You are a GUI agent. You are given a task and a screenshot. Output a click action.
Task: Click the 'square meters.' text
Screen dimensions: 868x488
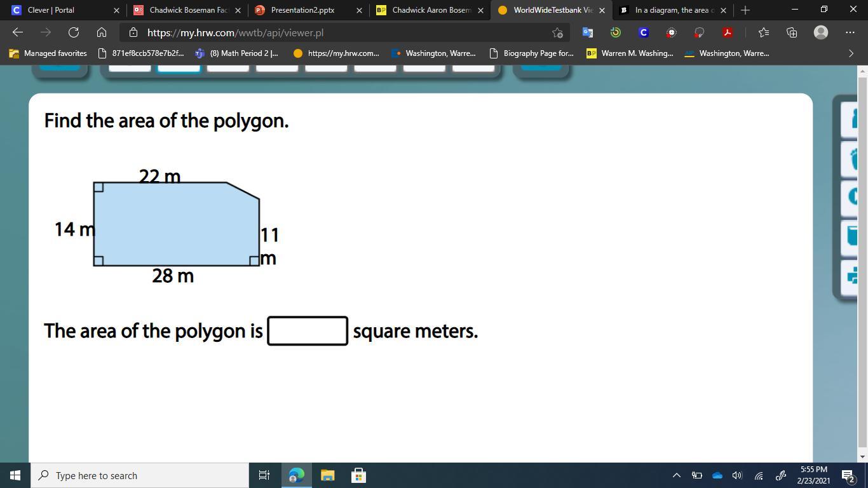[x=416, y=331]
